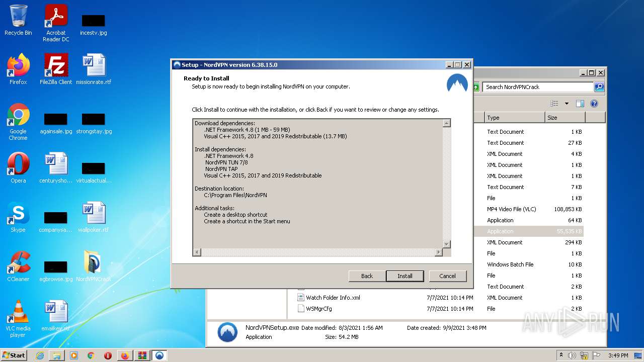Open Opera from the taskbar
Image resolution: width=644 pixels, height=362 pixels.
[x=108, y=355]
